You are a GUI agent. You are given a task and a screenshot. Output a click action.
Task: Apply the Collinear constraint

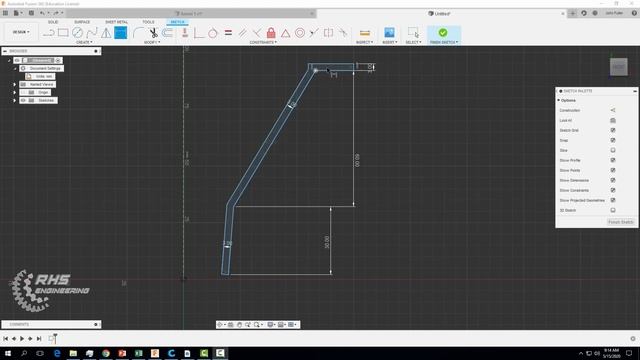313,33
